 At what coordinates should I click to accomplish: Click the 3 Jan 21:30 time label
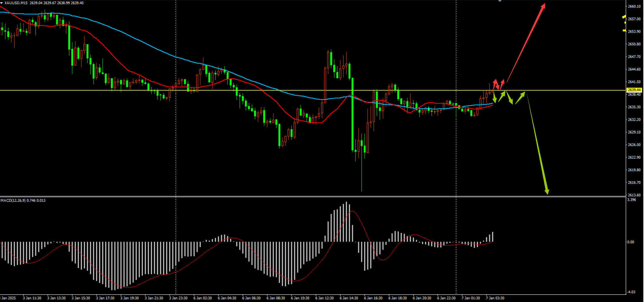click(154, 298)
